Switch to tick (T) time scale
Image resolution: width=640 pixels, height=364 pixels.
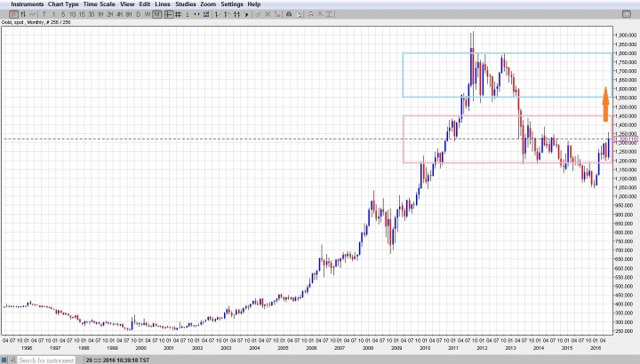44,14
